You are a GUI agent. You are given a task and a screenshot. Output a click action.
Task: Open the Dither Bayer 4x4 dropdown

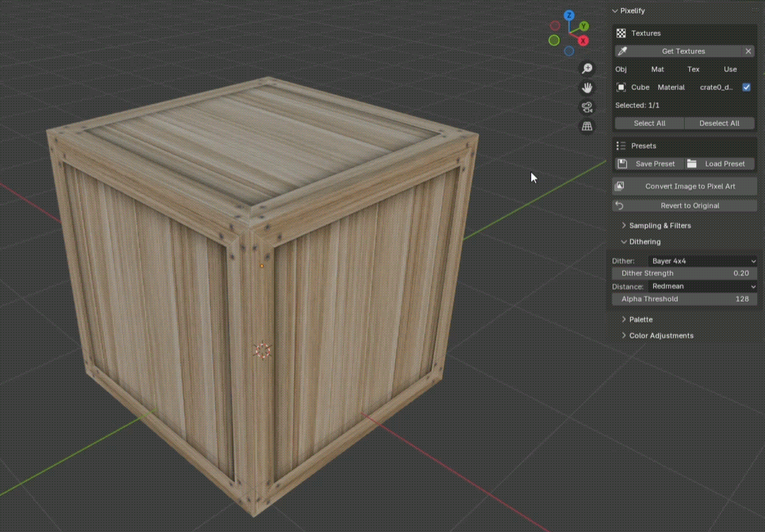pyautogui.click(x=703, y=261)
